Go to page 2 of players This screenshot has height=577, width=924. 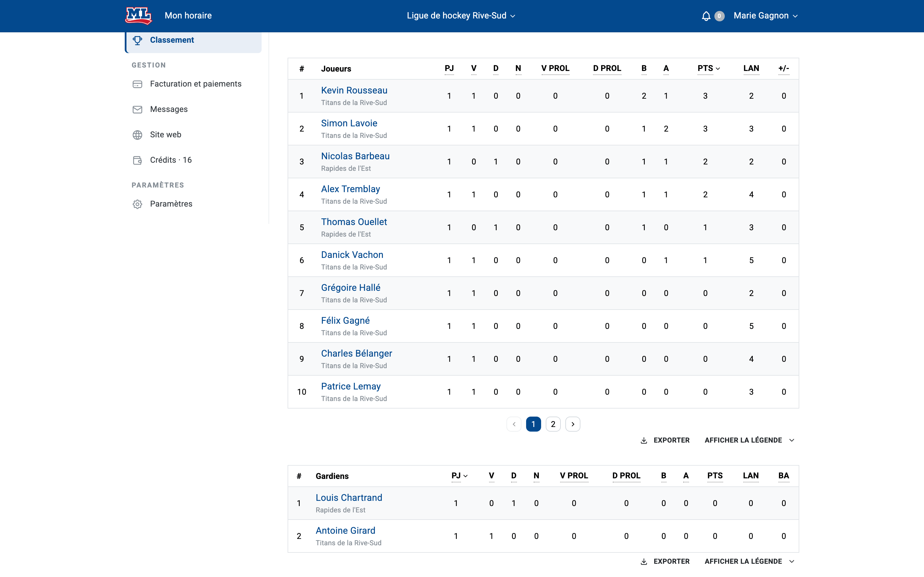pyautogui.click(x=553, y=424)
